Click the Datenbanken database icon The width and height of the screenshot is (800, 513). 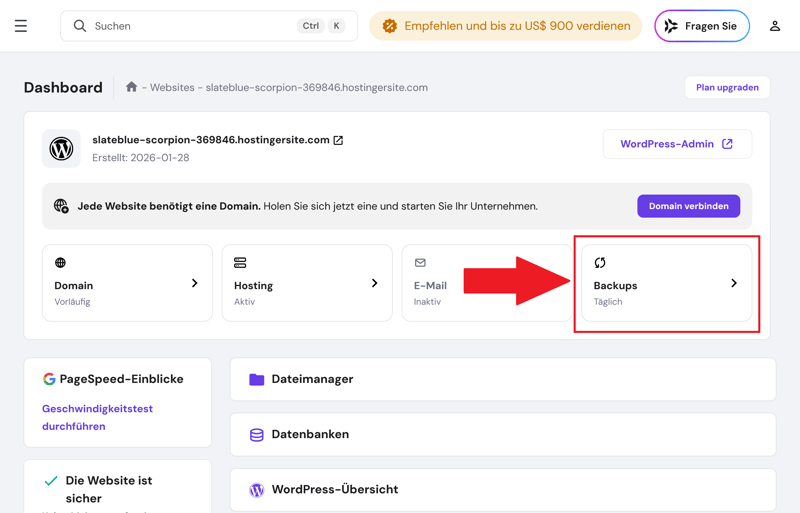click(257, 435)
